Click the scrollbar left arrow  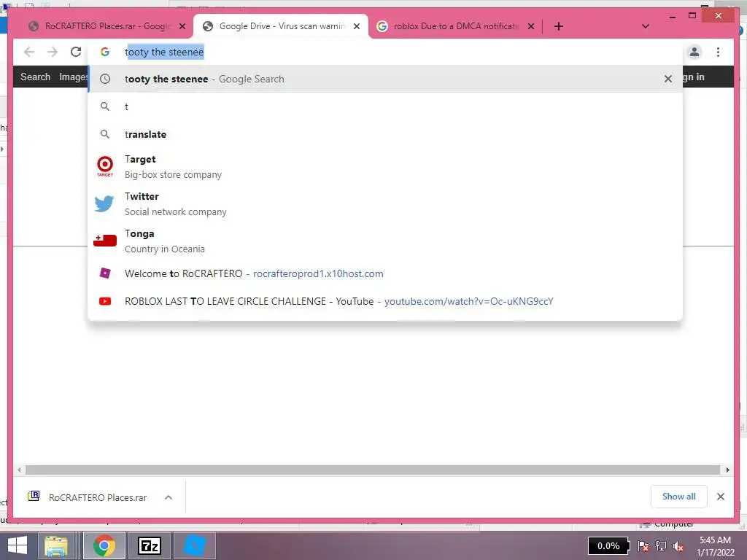click(x=18, y=470)
